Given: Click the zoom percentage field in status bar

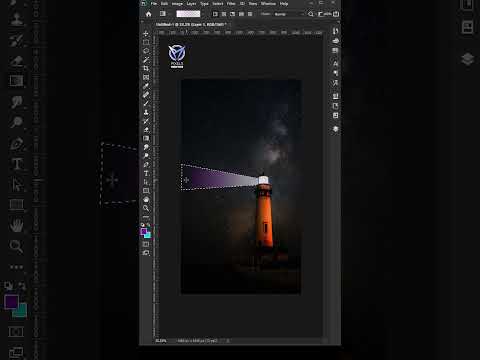Looking at the screenshot, I should [x=161, y=341].
